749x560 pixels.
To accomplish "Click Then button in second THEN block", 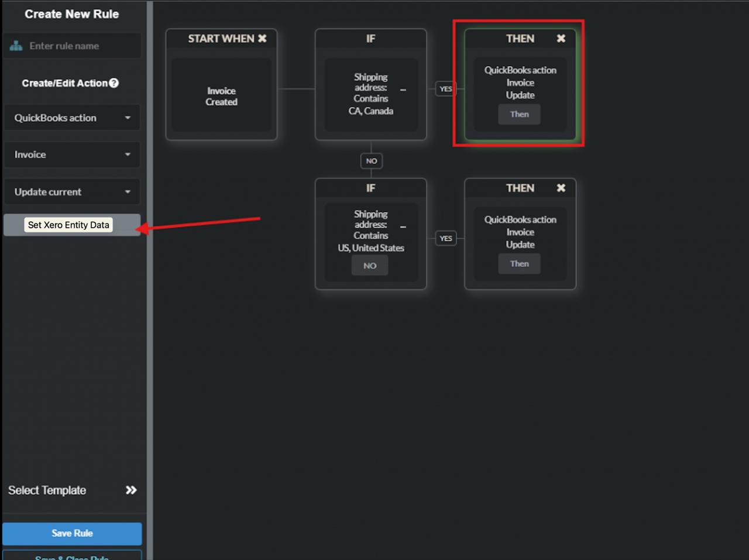I will pyautogui.click(x=519, y=264).
